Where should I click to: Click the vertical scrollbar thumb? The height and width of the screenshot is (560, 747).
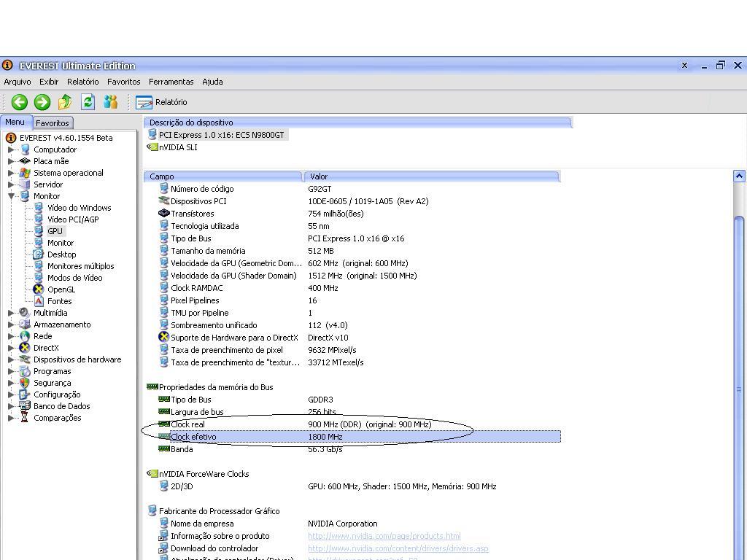pyautogui.click(x=739, y=389)
